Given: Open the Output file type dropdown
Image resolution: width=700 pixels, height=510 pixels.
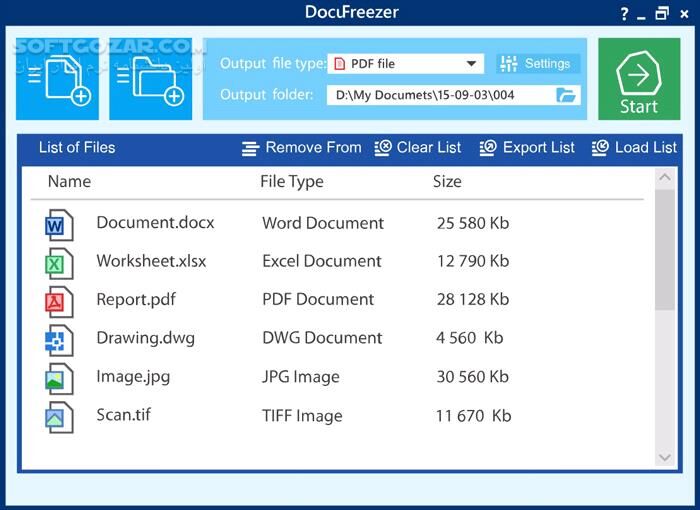Looking at the screenshot, I should [405, 63].
